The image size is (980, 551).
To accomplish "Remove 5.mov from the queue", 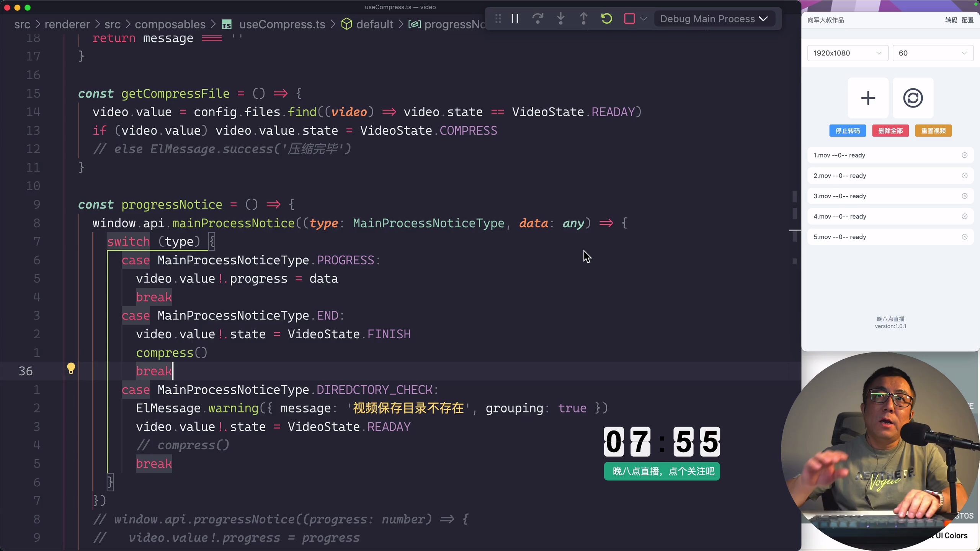I will [x=965, y=237].
